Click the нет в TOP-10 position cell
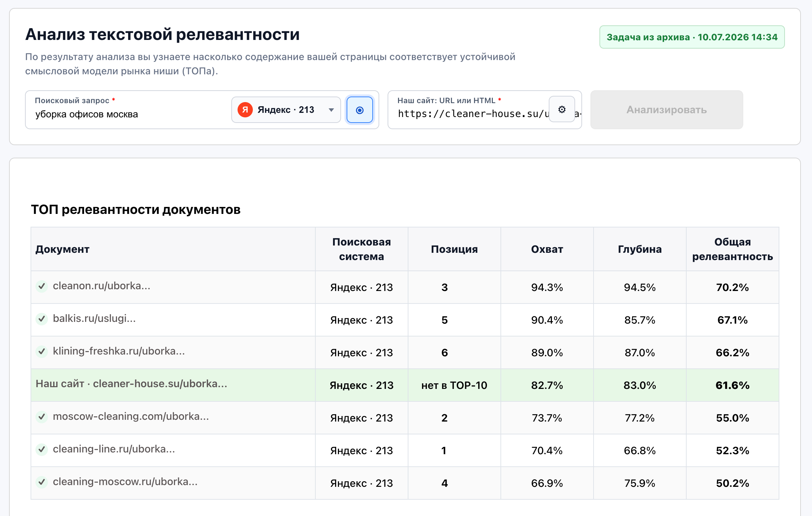 point(454,385)
